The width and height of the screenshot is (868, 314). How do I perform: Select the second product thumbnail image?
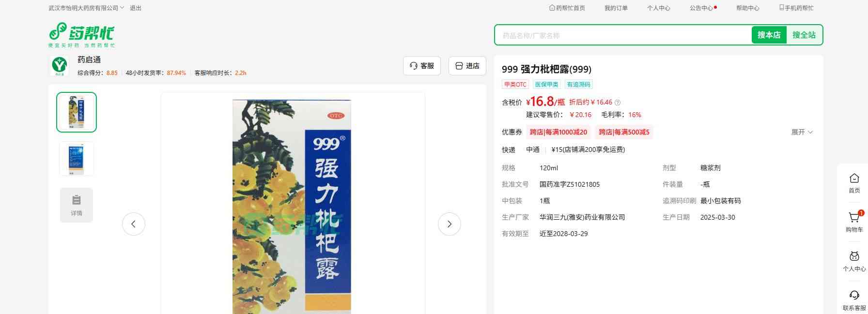point(77,159)
